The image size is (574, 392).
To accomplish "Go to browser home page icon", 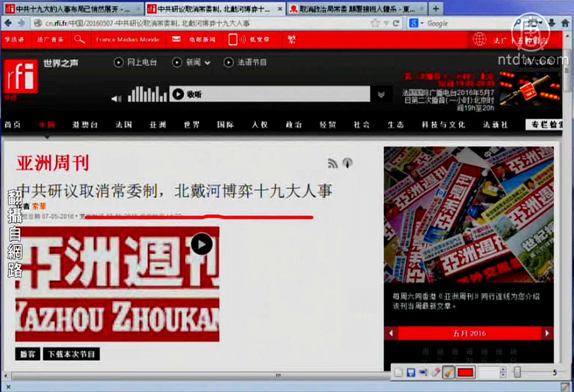I will click(x=565, y=23).
